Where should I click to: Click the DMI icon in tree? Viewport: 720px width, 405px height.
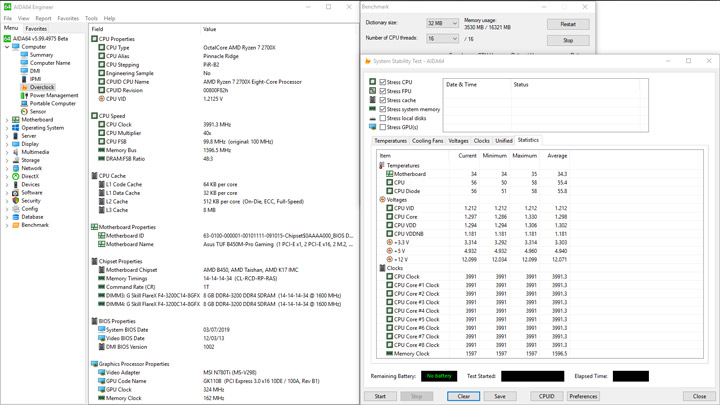click(24, 71)
